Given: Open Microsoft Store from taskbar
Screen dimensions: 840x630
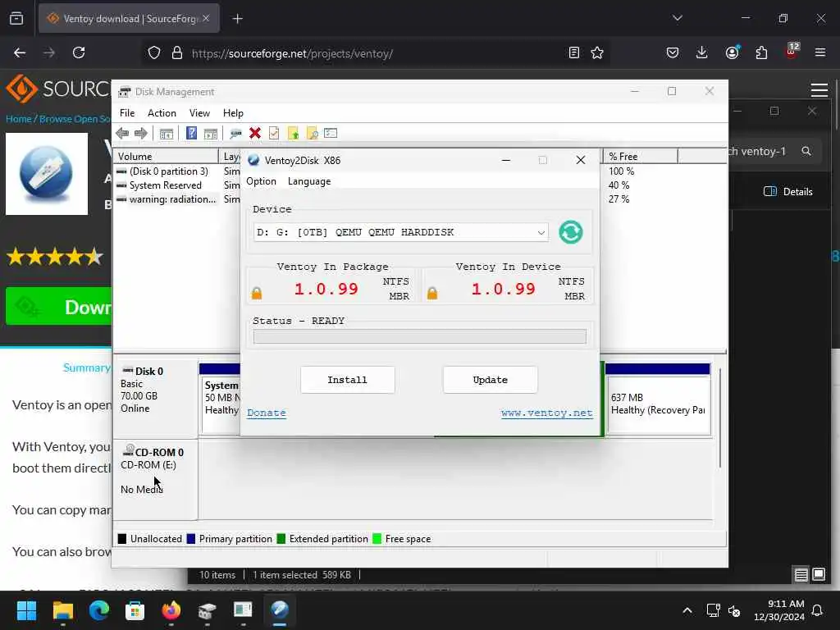Looking at the screenshot, I should pos(135,610).
